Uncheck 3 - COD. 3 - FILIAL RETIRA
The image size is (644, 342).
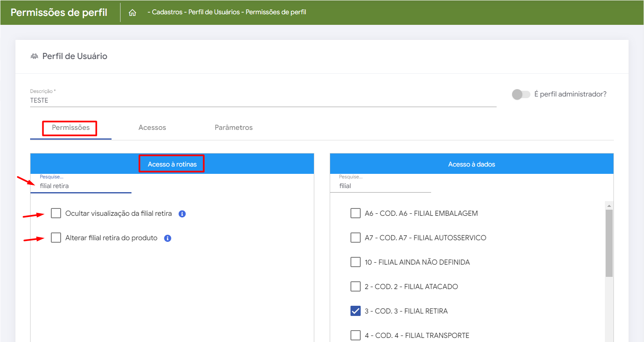(355, 311)
